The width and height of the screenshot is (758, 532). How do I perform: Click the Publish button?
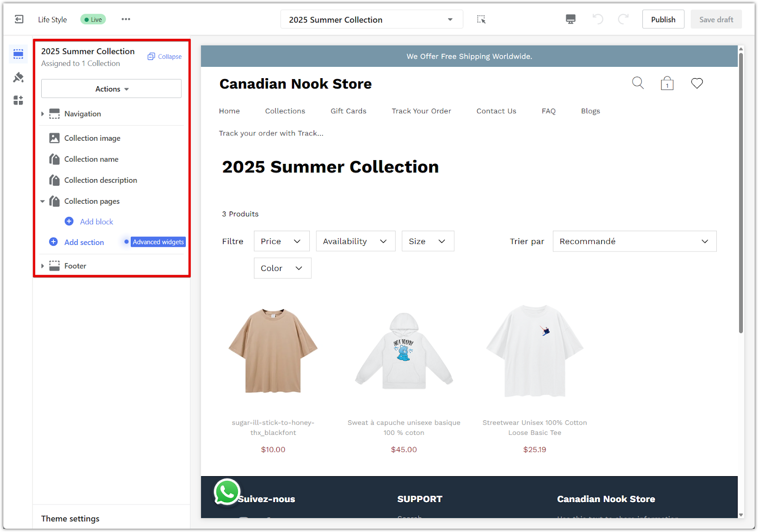click(x=663, y=19)
